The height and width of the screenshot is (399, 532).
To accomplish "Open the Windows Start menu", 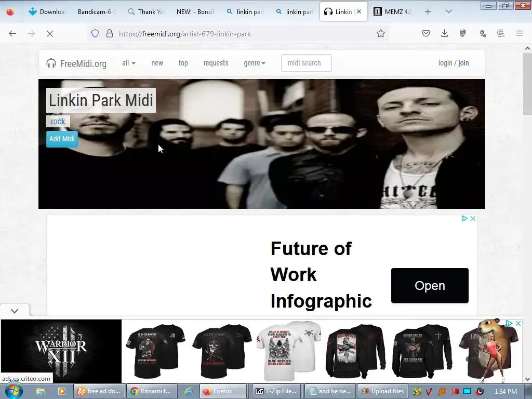I will [14, 391].
